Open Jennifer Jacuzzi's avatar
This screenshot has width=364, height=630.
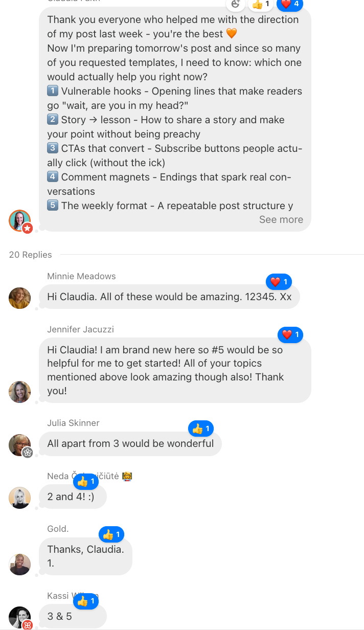click(19, 392)
